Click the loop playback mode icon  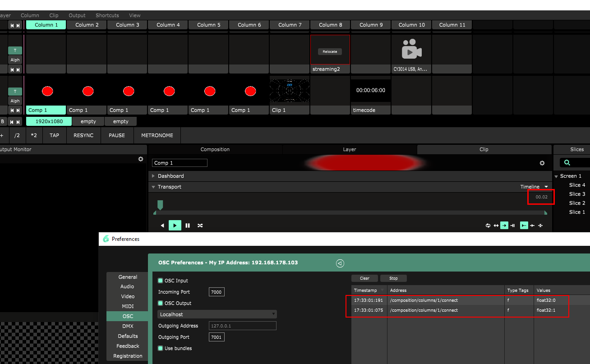click(488, 226)
